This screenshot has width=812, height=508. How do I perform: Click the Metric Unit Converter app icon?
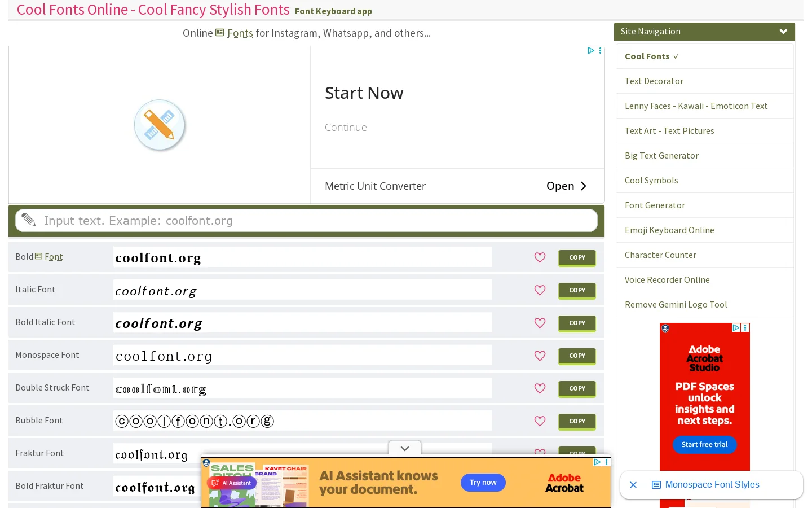point(160,125)
